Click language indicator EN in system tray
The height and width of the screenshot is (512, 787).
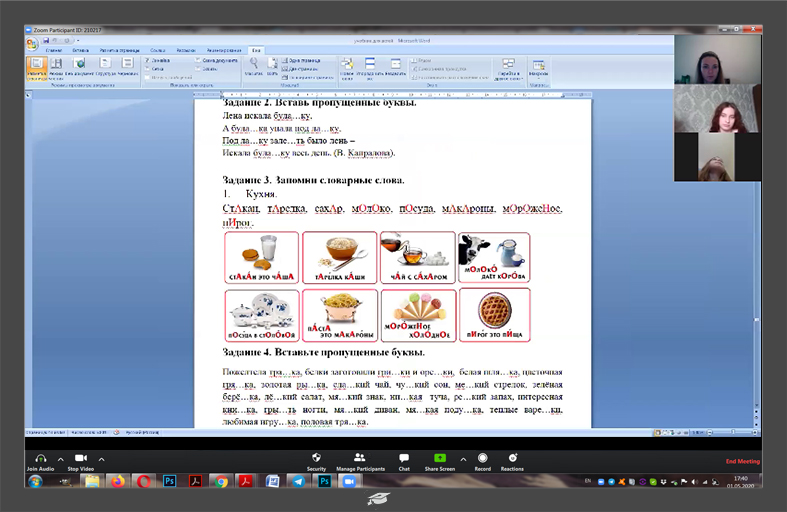pyautogui.click(x=588, y=481)
